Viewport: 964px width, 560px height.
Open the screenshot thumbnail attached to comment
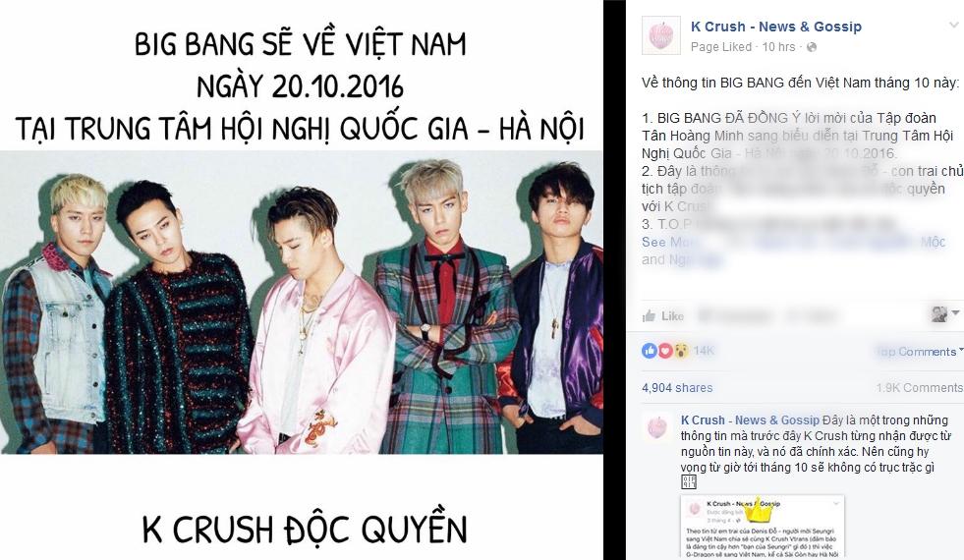(x=763, y=527)
